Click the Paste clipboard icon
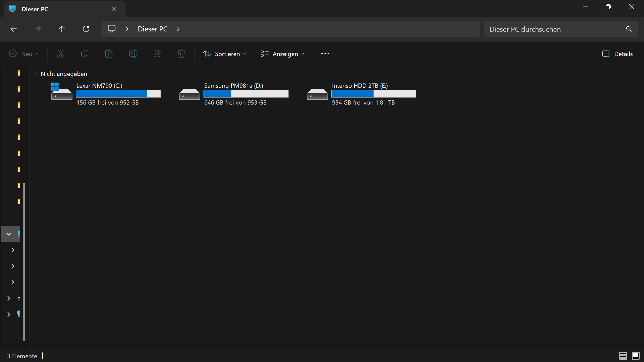 tap(109, 54)
